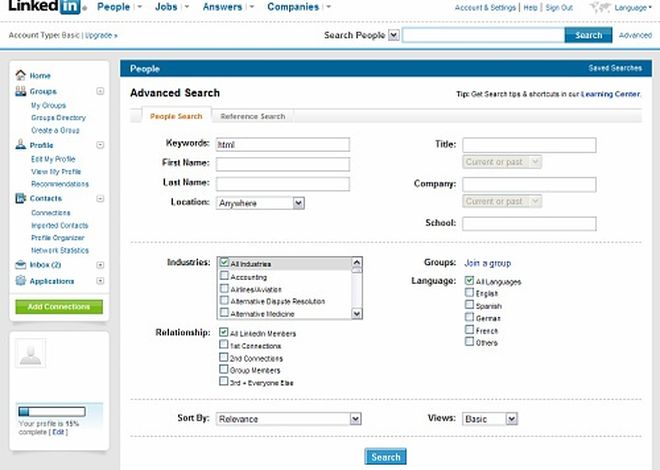Click the Join a group link

[x=487, y=263]
